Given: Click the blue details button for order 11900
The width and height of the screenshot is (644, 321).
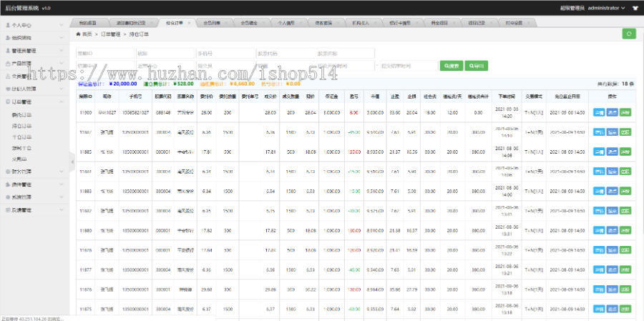Looking at the screenshot, I should [598, 112].
